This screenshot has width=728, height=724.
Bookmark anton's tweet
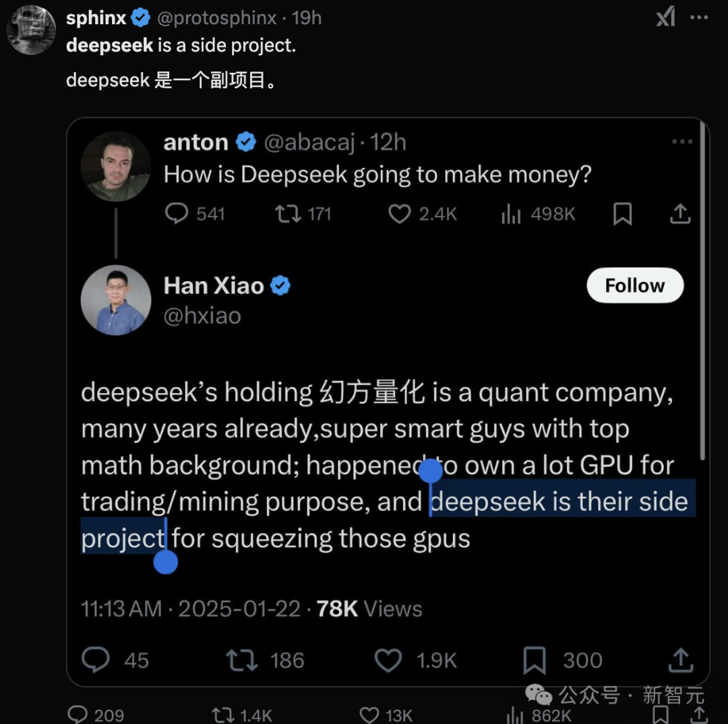coord(622,214)
